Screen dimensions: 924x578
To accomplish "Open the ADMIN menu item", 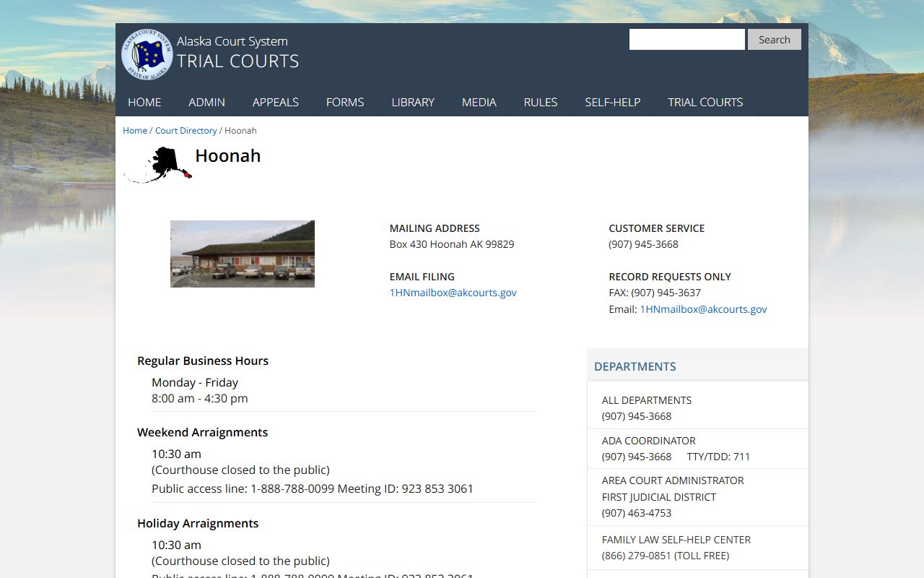I will [x=207, y=102].
